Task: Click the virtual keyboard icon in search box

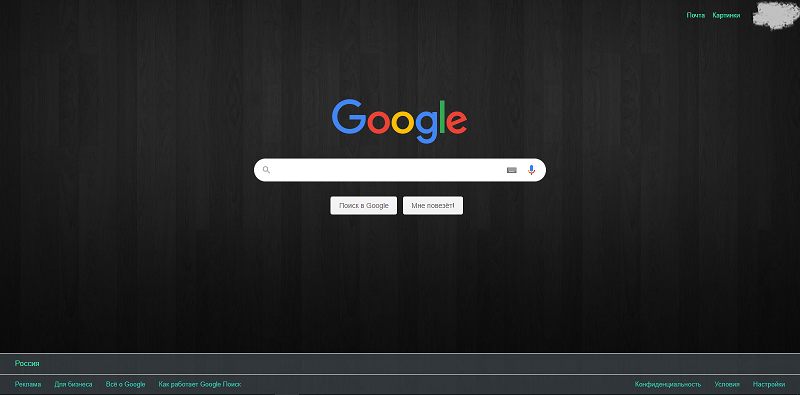Action: [x=512, y=170]
